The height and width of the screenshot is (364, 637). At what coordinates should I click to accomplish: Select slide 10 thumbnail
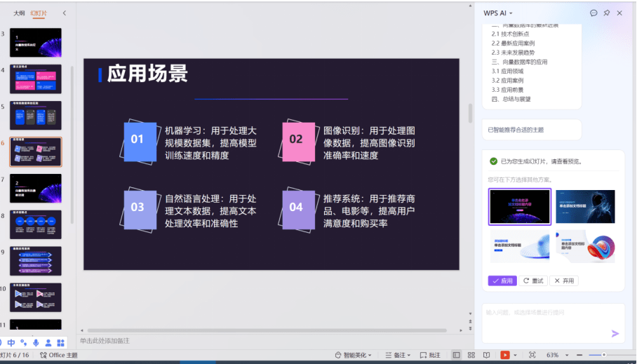[36, 297]
